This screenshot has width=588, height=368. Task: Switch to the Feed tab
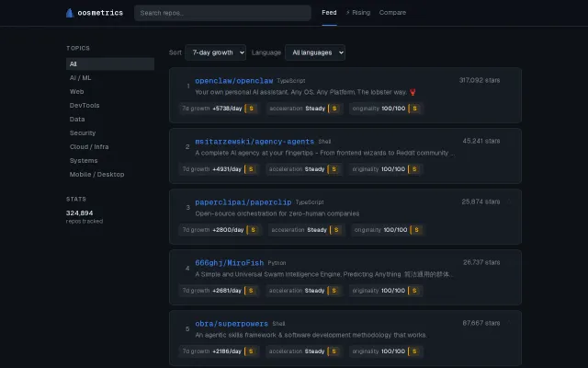click(329, 13)
